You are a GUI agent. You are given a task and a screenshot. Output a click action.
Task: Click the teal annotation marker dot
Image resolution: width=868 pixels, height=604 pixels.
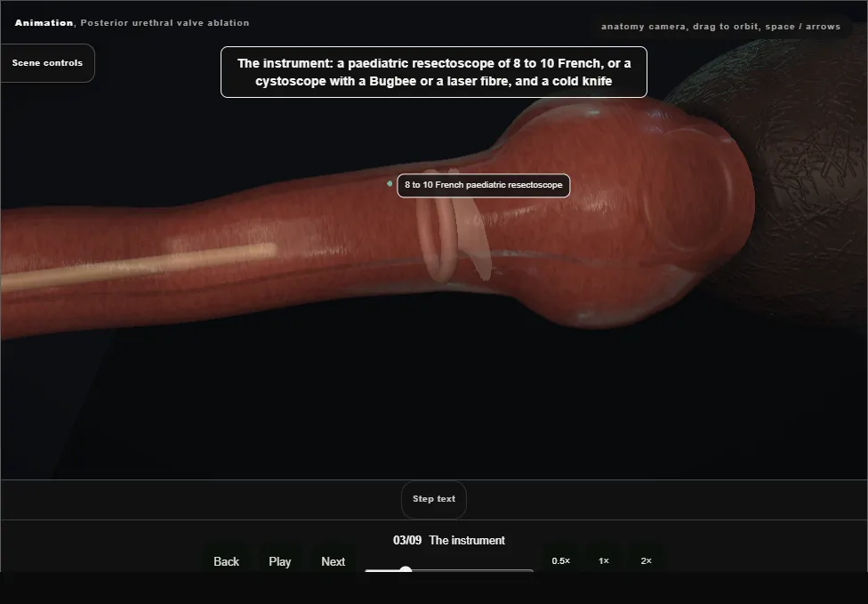390,183
